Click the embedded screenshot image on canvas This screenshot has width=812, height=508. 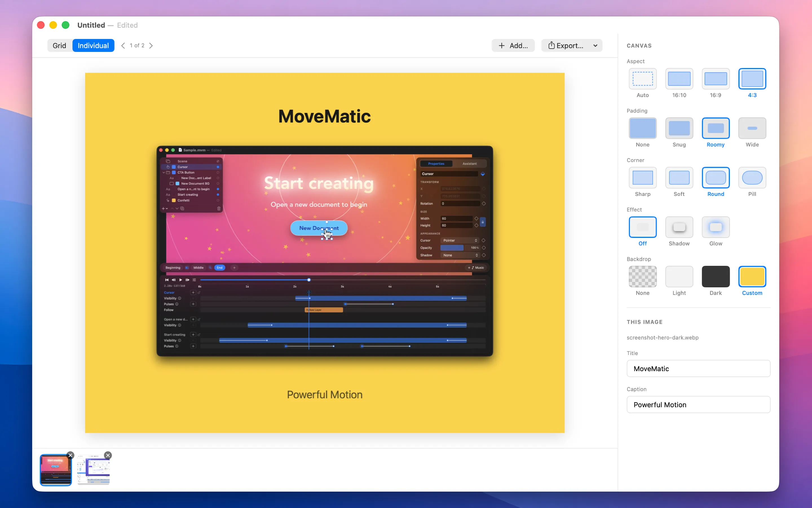pos(325,251)
